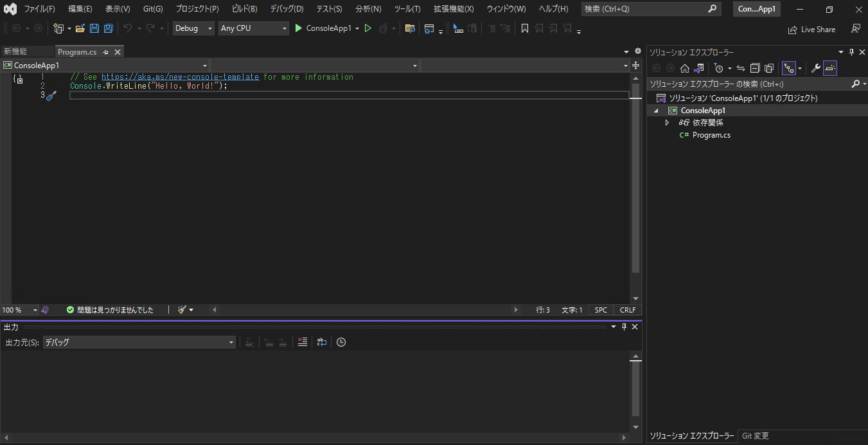The width and height of the screenshot is (868, 445).
Task: Click the Save All toolbar icon
Action: click(x=108, y=28)
